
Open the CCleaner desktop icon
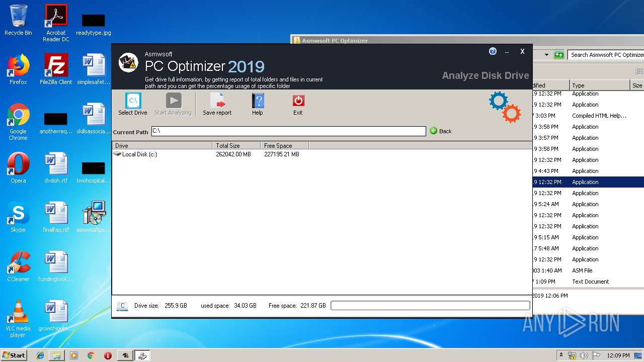tap(18, 266)
